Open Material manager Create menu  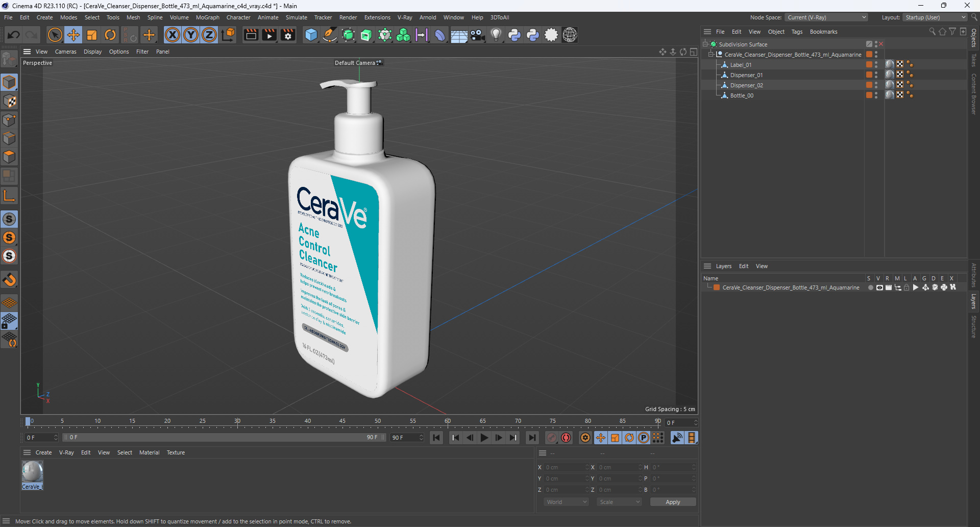(43, 452)
